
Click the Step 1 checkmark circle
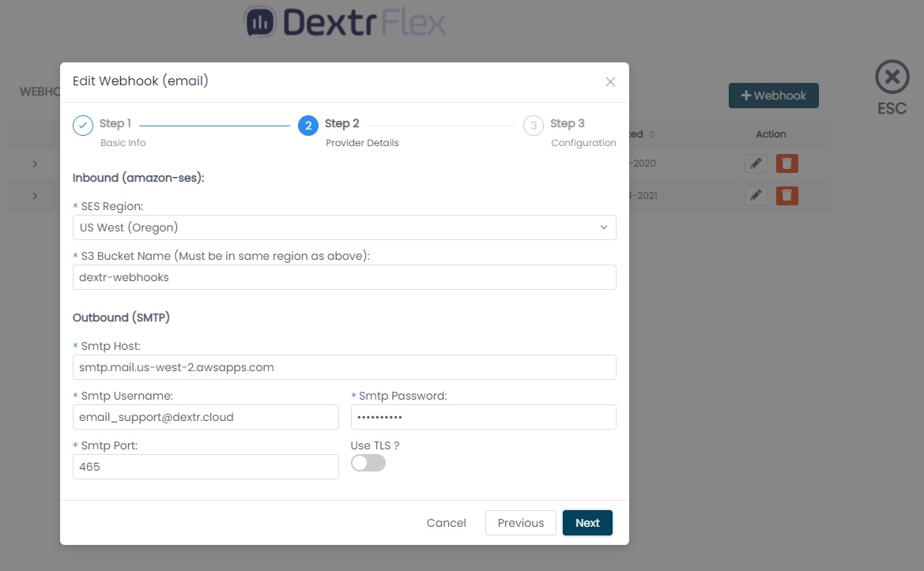(x=83, y=126)
